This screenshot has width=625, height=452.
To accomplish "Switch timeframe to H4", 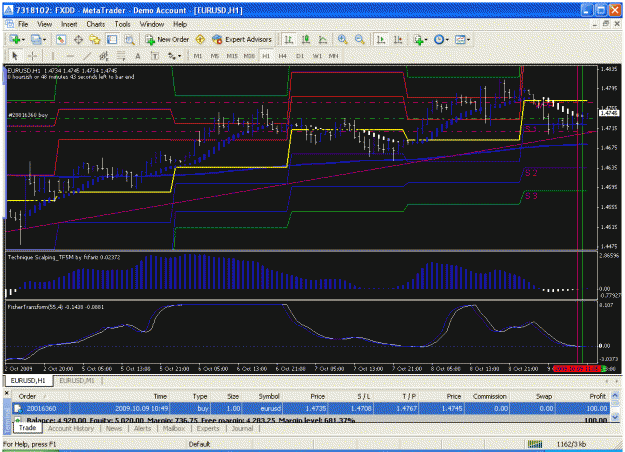I will [283, 56].
